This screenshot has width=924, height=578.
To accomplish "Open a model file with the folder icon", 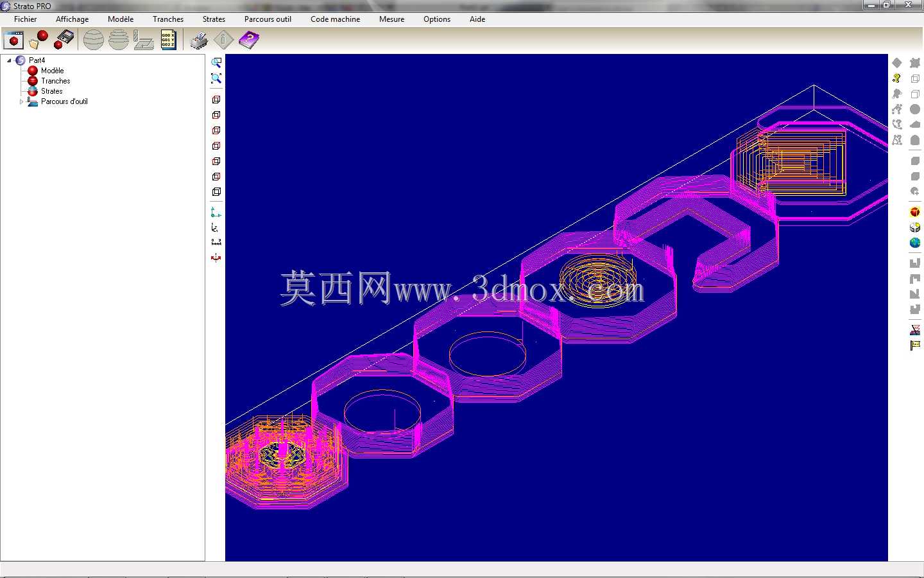I will 38,40.
